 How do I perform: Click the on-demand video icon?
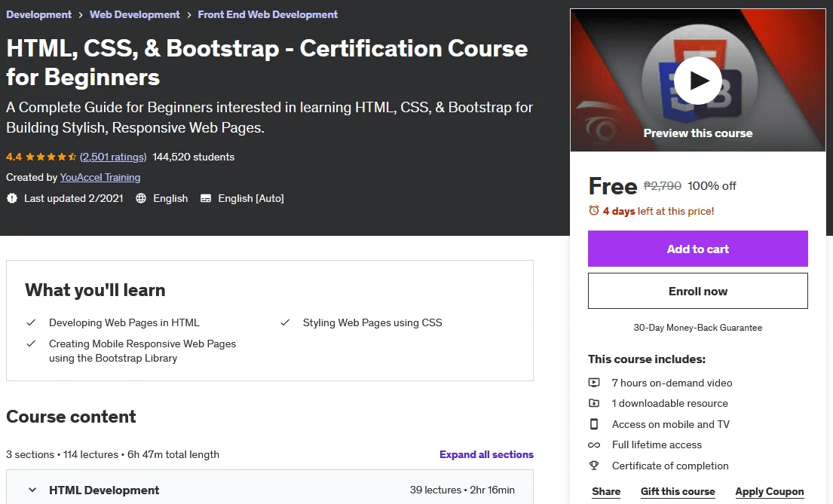(594, 383)
